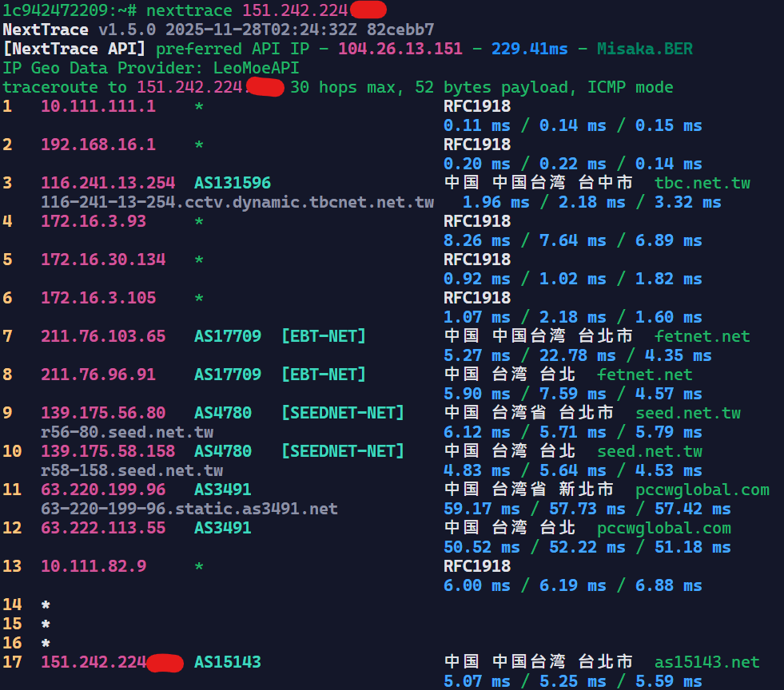Click the fetnet.net domain on hop 7
The height and width of the screenshot is (690, 784).
click(x=702, y=336)
